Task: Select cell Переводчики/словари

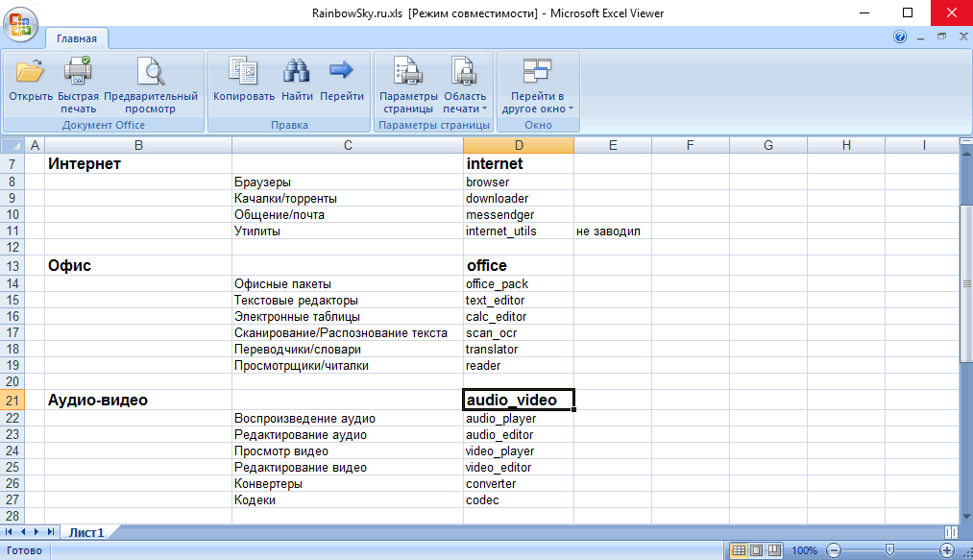Action: [x=348, y=349]
